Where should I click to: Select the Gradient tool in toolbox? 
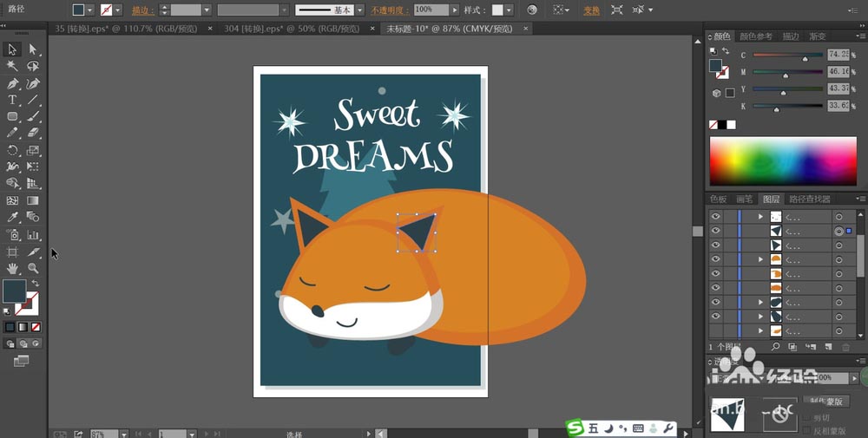[x=33, y=200]
